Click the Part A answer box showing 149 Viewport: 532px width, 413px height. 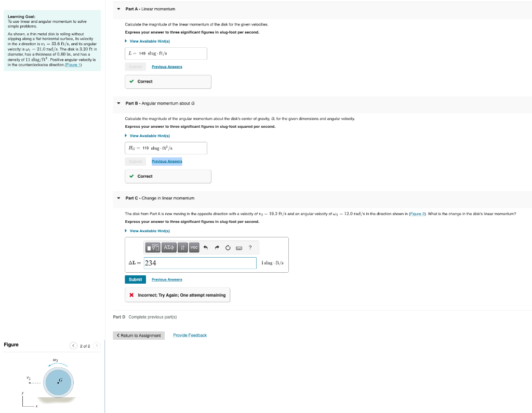point(166,54)
